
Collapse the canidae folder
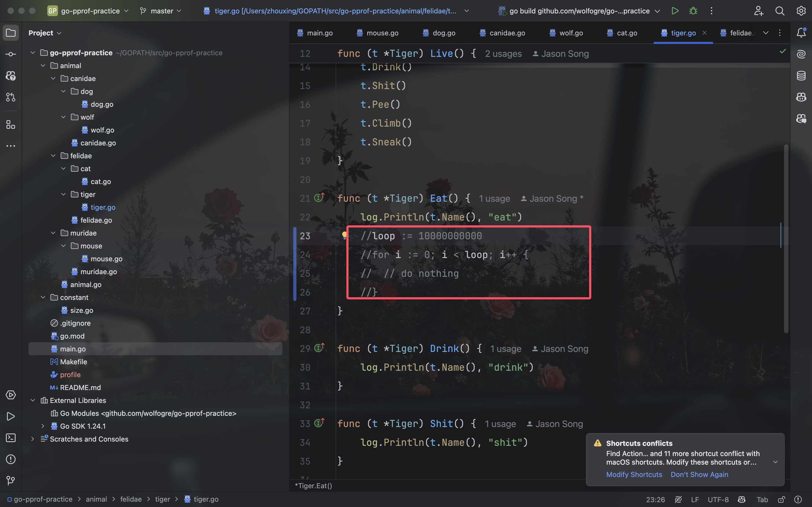click(53, 78)
